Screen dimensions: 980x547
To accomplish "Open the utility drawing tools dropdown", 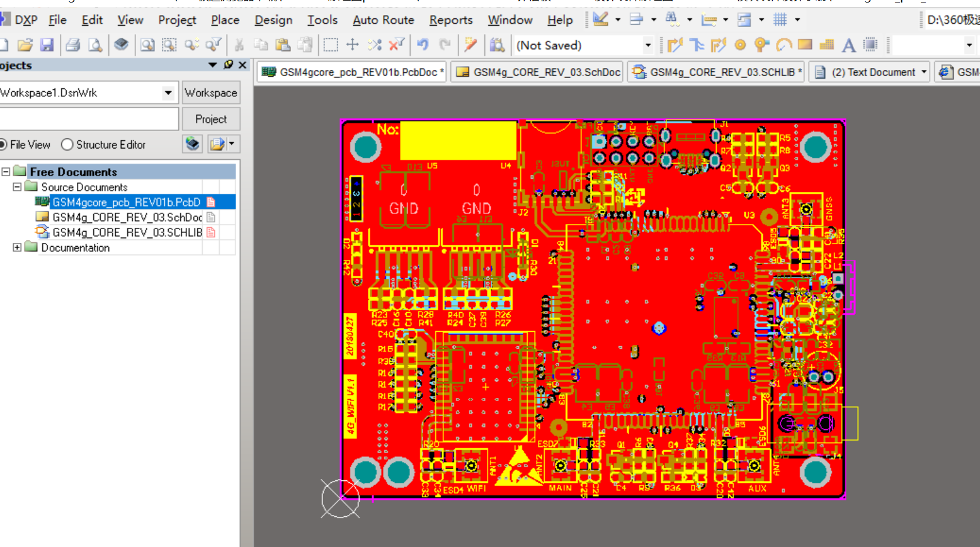I will tap(618, 20).
